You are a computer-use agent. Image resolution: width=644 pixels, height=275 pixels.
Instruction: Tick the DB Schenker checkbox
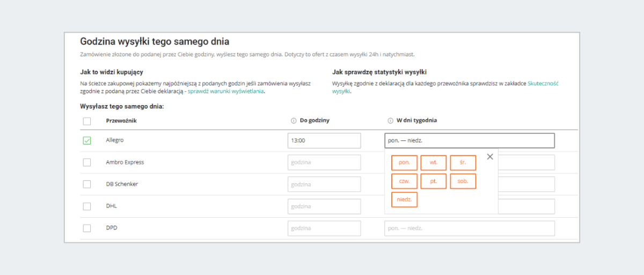pos(87,184)
